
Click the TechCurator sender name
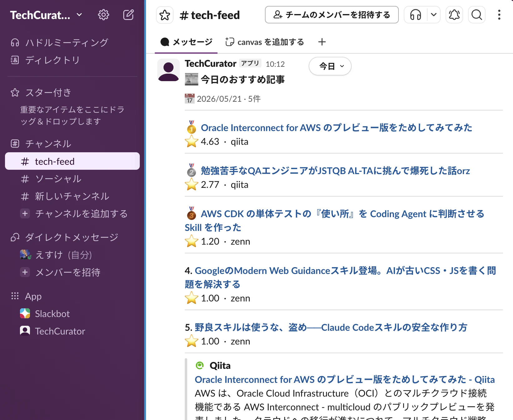210,64
